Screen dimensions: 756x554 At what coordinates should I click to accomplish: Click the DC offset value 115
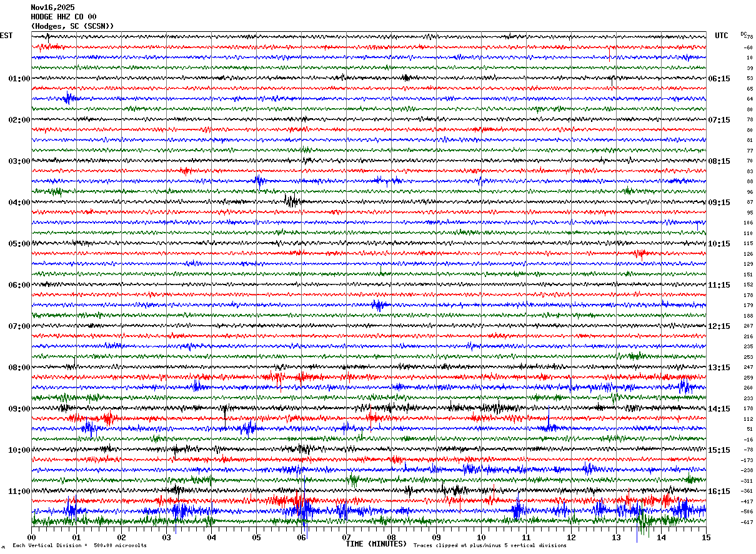pos(749,243)
